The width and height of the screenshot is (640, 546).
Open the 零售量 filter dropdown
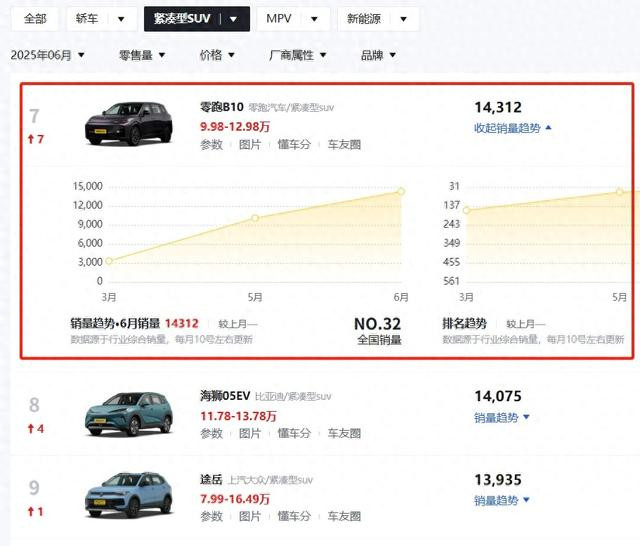pyautogui.click(x=142, y=55)
